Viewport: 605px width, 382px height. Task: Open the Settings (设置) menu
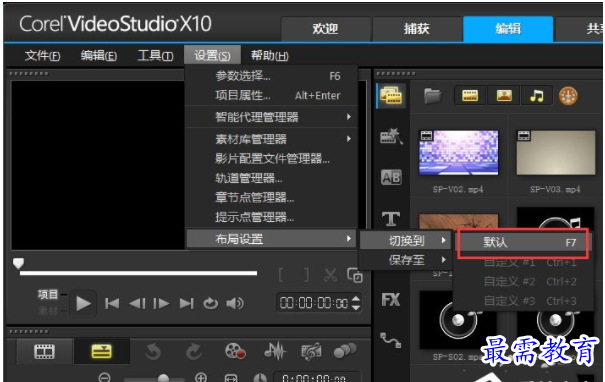tap(212, 56)
